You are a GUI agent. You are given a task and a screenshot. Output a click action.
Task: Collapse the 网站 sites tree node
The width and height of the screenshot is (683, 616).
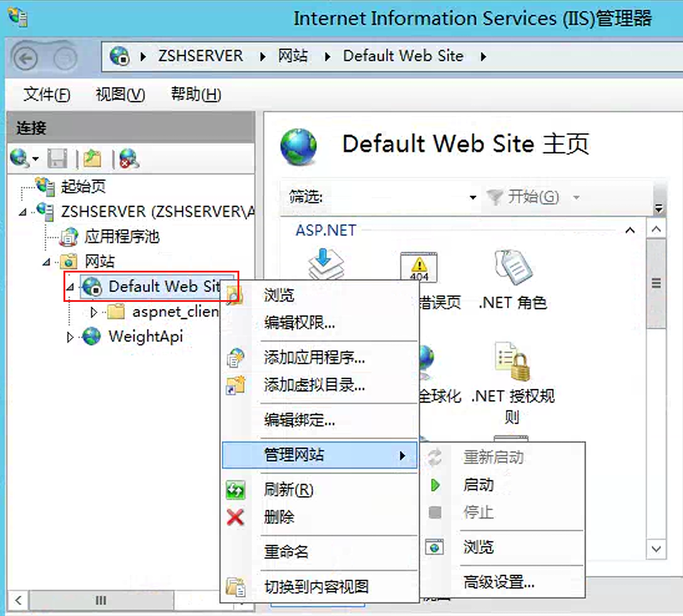coord(46,262)
